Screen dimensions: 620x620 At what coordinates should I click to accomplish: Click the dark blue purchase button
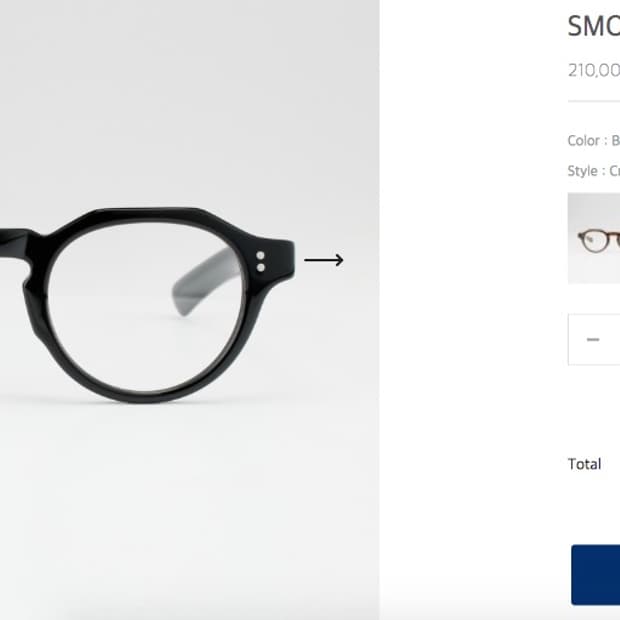pyautogui.click(x=595, y=575)
